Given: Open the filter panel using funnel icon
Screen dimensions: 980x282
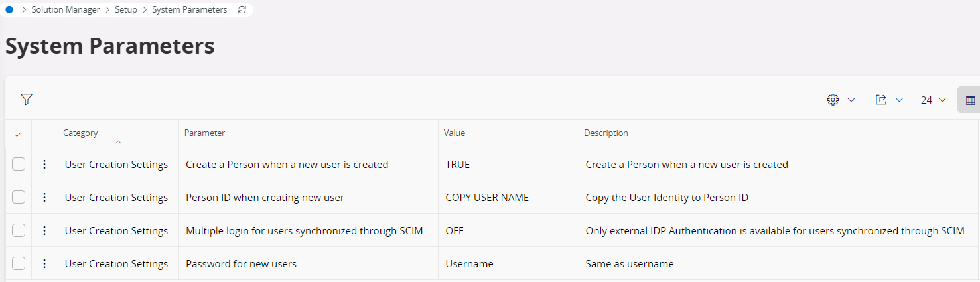Looking at the screenshot, I should coord(27,100).
